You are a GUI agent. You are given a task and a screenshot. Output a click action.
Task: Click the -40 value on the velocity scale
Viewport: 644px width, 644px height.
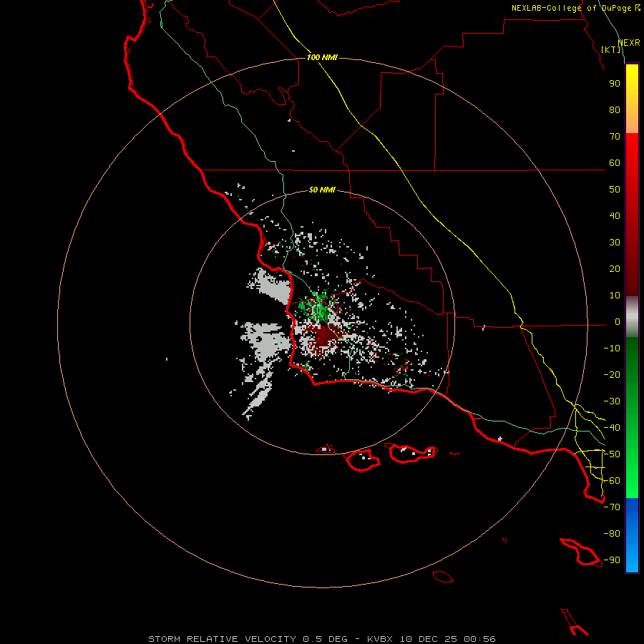coord(612,428)
